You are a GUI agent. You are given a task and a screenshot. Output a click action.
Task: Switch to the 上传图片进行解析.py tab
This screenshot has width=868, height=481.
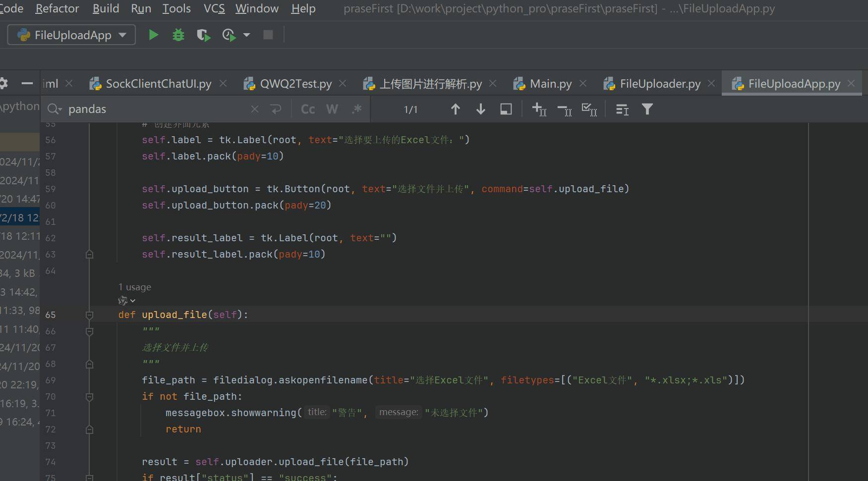click(430, 84)
